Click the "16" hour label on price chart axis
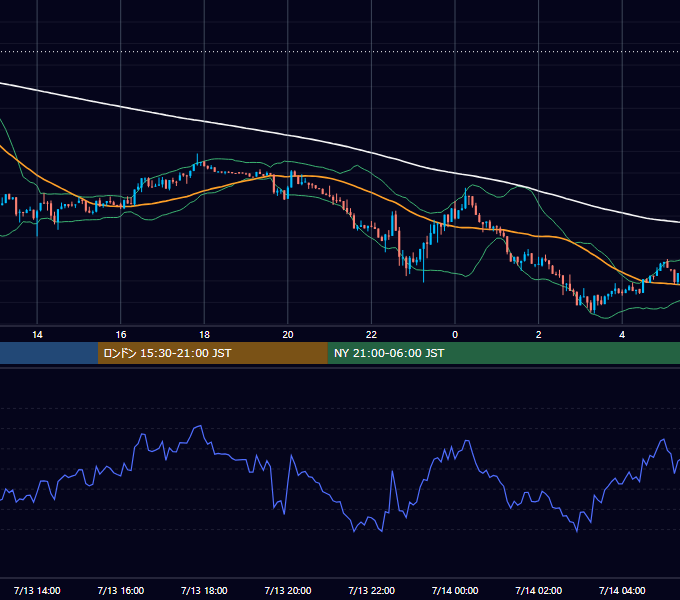 (x=121, y=335)
